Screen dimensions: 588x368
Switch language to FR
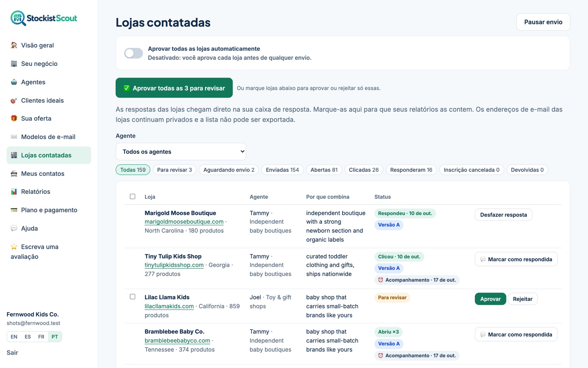tap(41, 337)
